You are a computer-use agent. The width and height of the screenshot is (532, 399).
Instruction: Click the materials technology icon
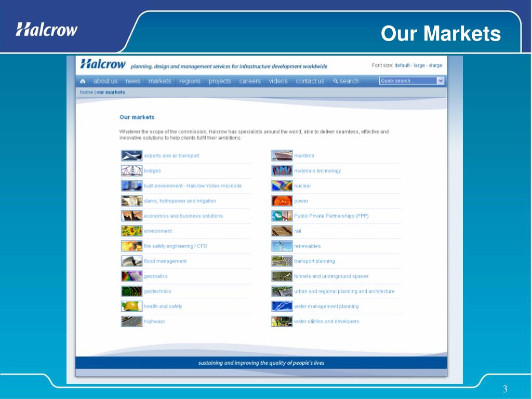point(282,170)
